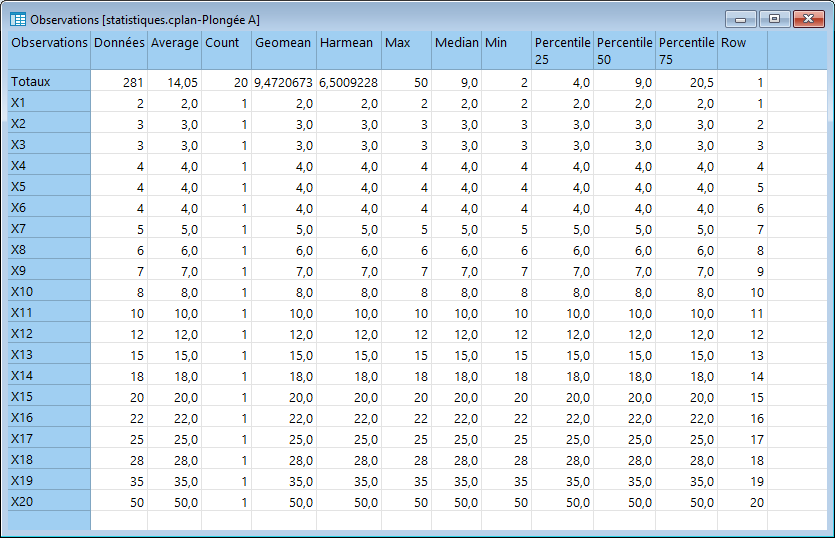Select the X2 row header
Viewport: 835px width, 538px height.
pos(49,123)
